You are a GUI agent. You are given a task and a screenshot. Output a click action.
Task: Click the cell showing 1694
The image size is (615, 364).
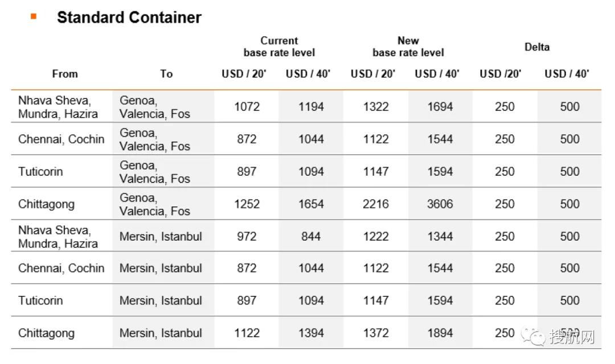click(x=440, y=106)
